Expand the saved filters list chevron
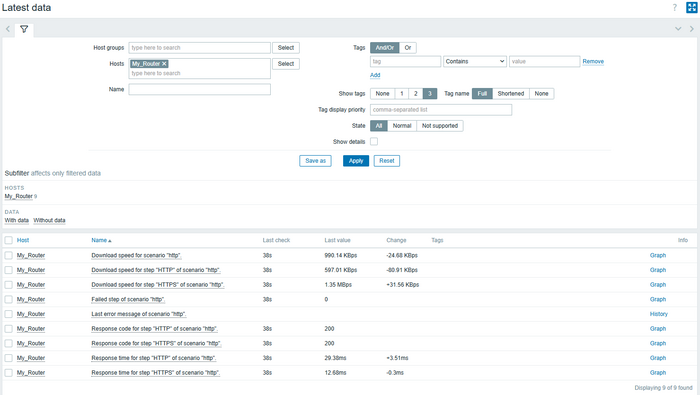The height and width of the screenshot is (395, 700). [x=678, y=29]
